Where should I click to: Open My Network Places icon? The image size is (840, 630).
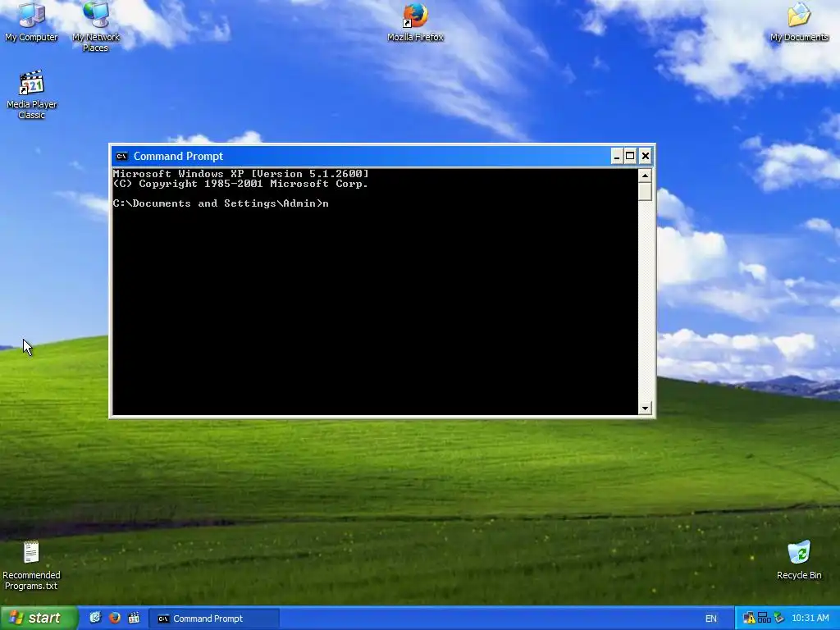coord(96,26)
